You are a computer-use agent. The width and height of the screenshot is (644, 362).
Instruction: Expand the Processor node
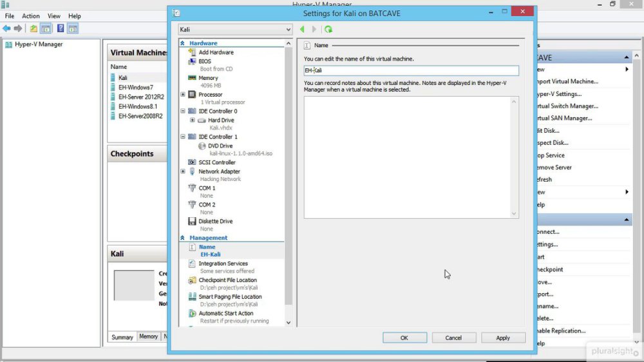click(x=183, y=95)
